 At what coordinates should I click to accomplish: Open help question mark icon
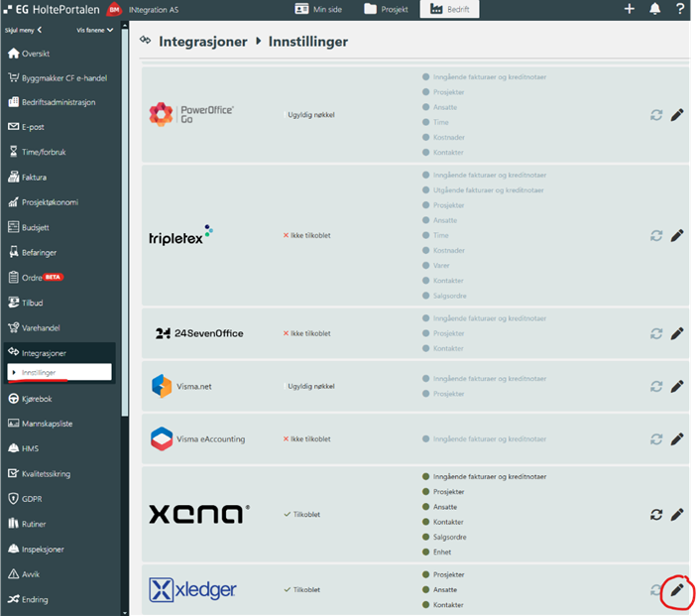(680, 9)
